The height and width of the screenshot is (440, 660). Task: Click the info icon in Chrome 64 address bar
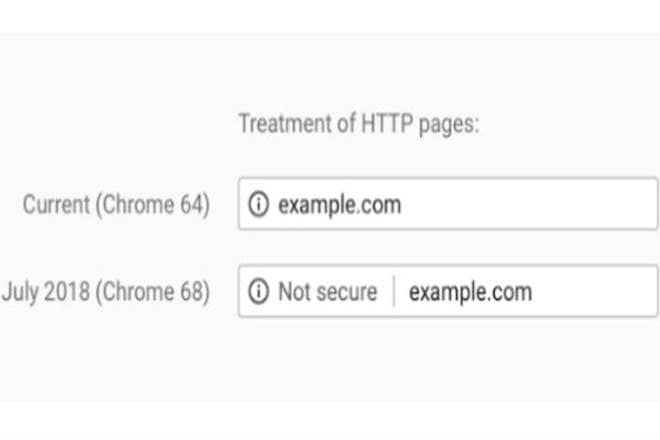(259, 206)
